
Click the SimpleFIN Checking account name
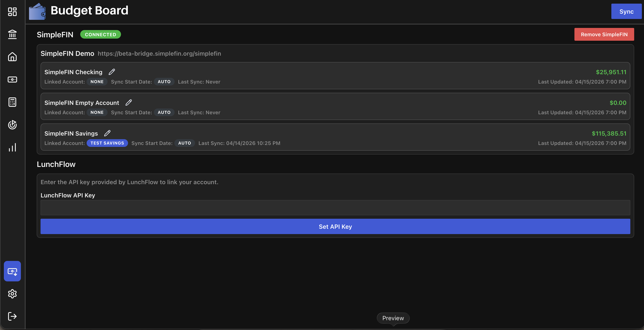click(73, 72)
